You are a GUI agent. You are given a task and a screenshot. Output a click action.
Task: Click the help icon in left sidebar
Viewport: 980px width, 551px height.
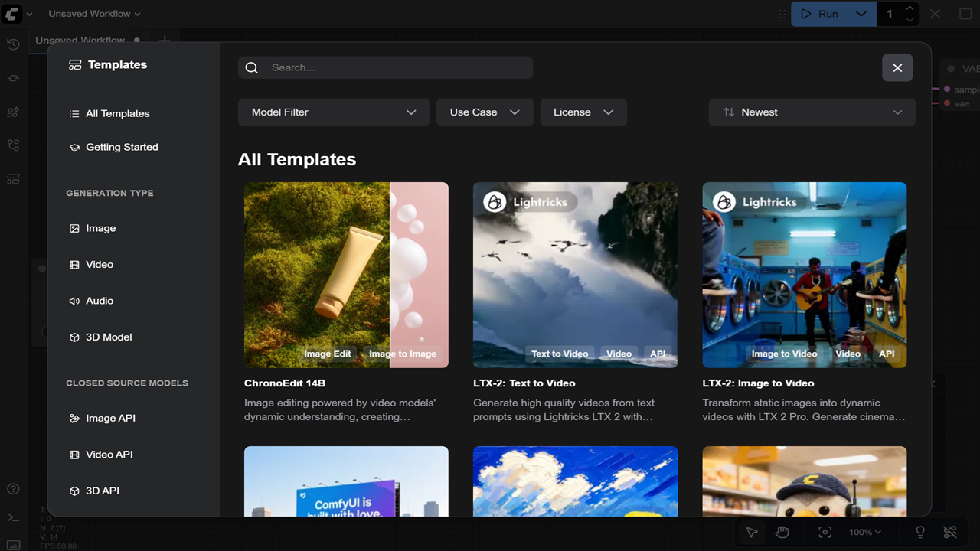click(13, 489)
